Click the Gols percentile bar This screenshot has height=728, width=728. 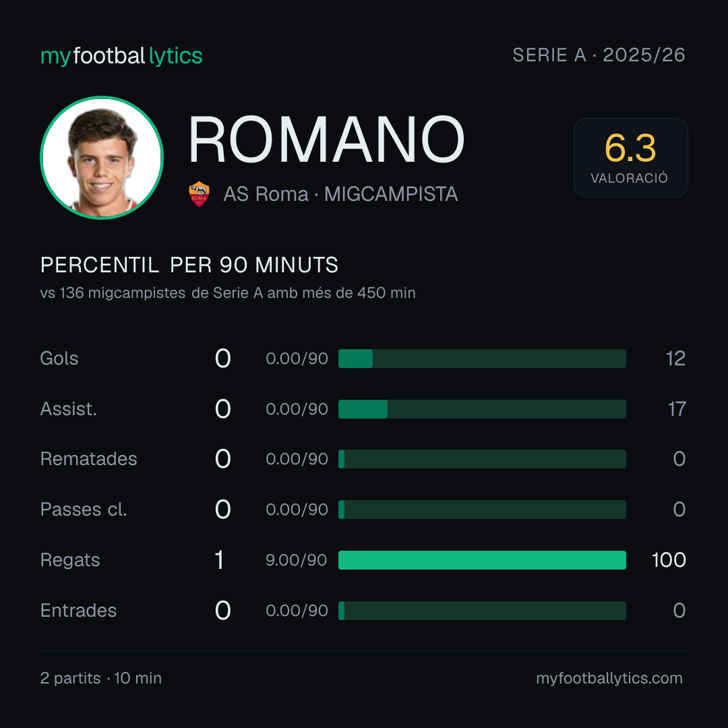(482, 359)
